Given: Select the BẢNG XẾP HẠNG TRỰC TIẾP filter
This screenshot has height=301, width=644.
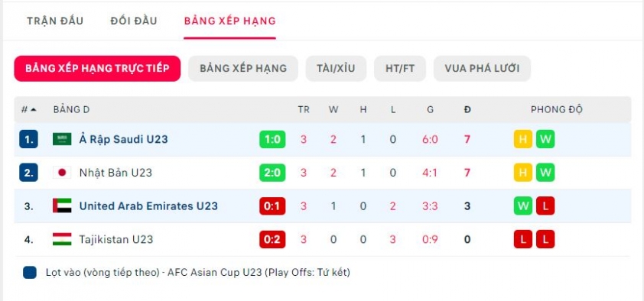Looking at the screenshot, I should coord(97,69).
